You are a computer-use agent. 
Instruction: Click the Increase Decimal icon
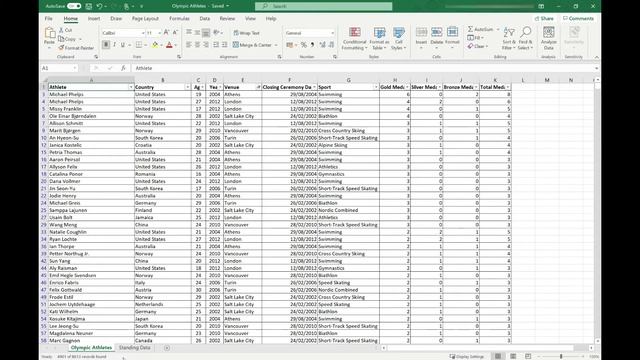pos(322,45)
